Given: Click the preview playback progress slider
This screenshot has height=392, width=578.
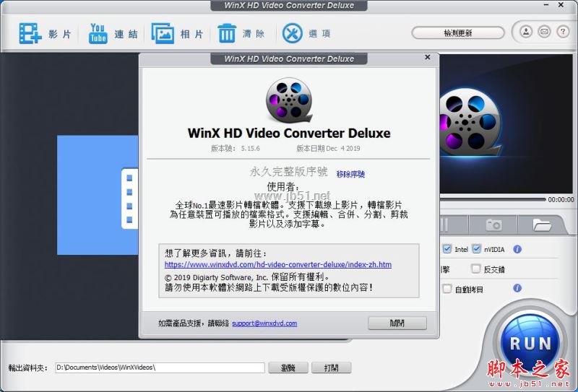Looking at the screenshot, I should 493,199.
